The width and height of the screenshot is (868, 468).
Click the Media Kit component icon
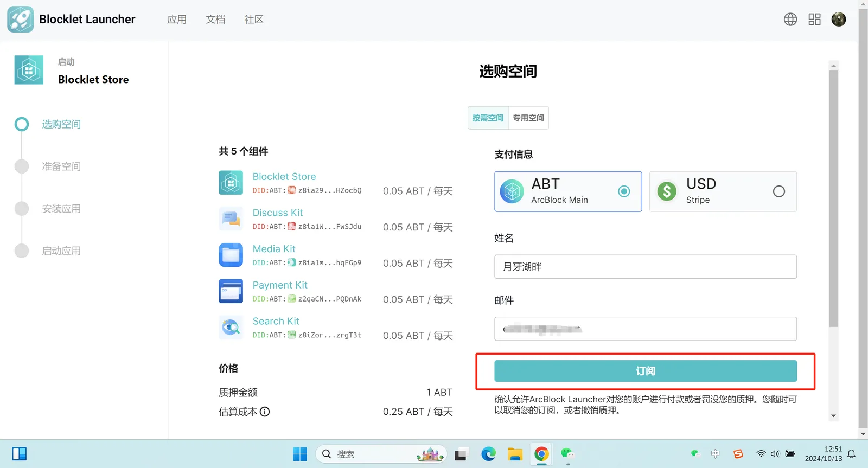[231, 255]
